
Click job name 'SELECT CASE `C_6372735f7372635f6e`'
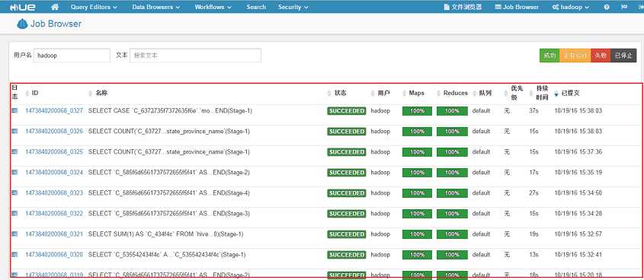tap(170, 110)
